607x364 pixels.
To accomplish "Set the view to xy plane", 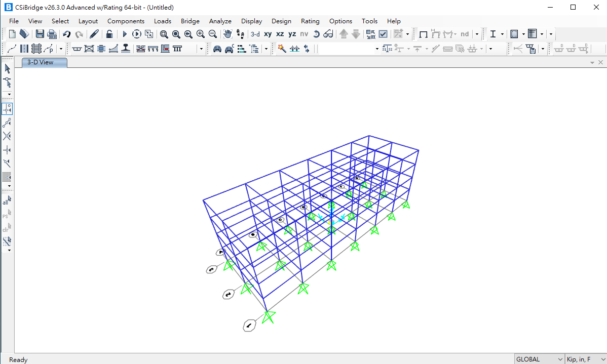I will coord(268,34).
